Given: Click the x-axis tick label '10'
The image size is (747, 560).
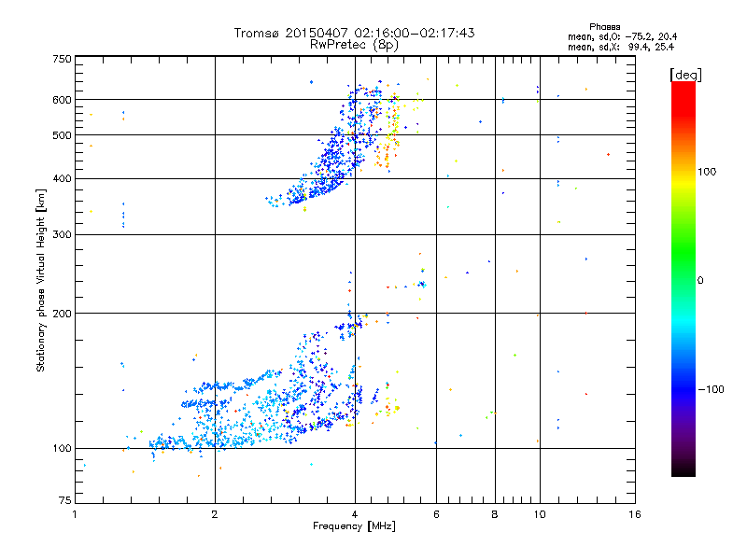Looking at the screenshot, I should click(x=540, y=514).
